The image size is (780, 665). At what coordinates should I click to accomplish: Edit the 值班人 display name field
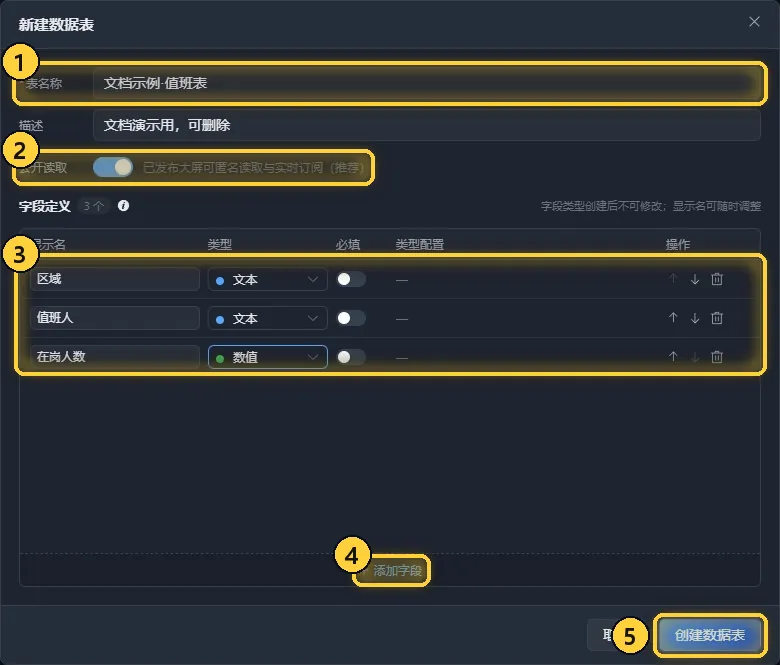(x=114, y=318)
